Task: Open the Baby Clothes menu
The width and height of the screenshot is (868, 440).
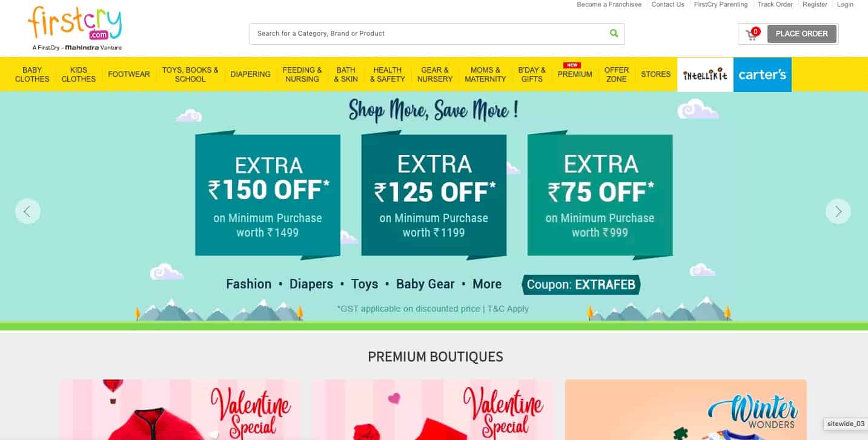Action: pyautogui.click(x=32, y=74)
